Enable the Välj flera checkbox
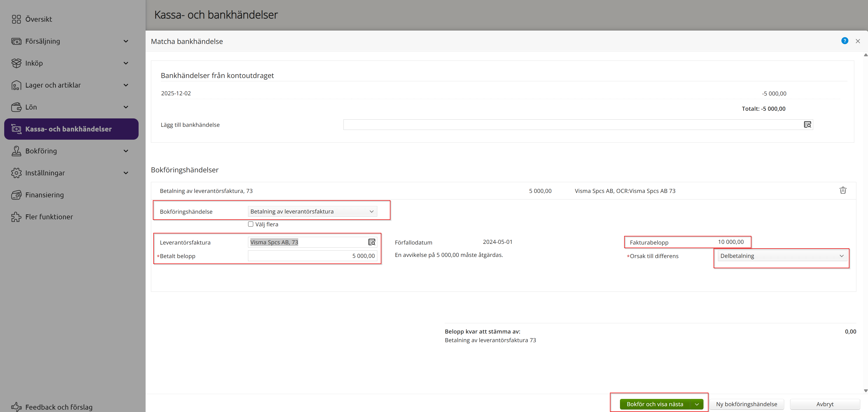Screen dimensions: 868x412 251,224
